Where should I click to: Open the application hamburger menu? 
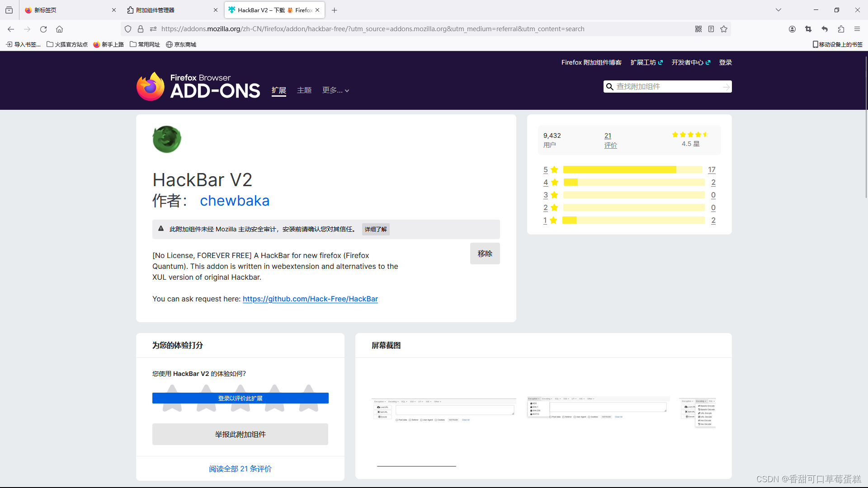click(858, 29)
